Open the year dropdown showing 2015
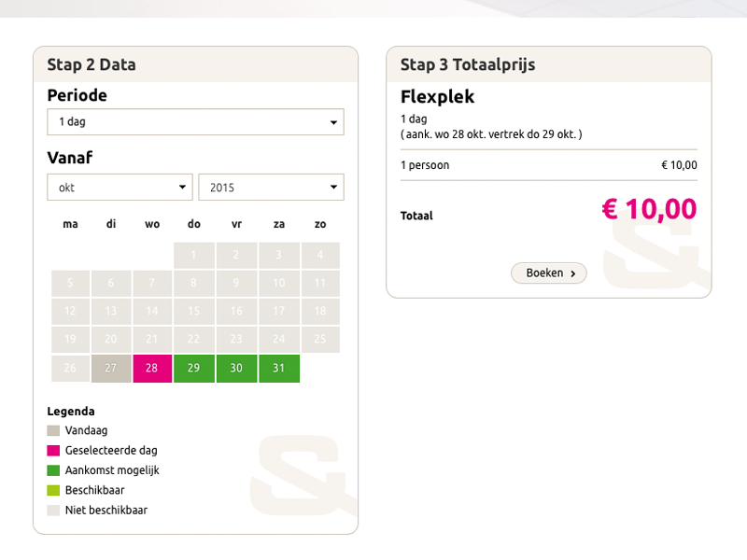The width and height of the screenshot is (747, 560). pos(271,188)
